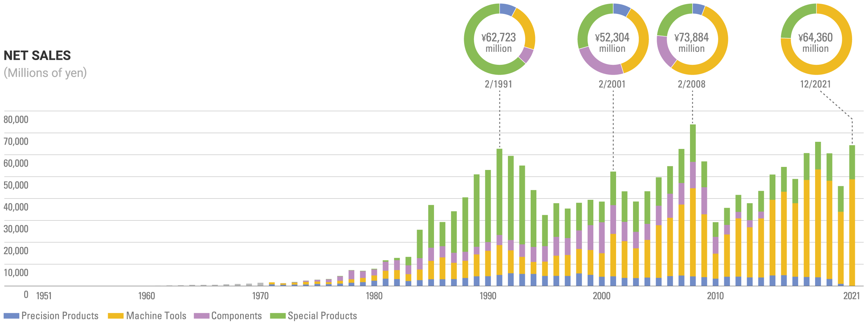
Task: Click the ¥73,884 million donut chart
Action: coord(692,39)
